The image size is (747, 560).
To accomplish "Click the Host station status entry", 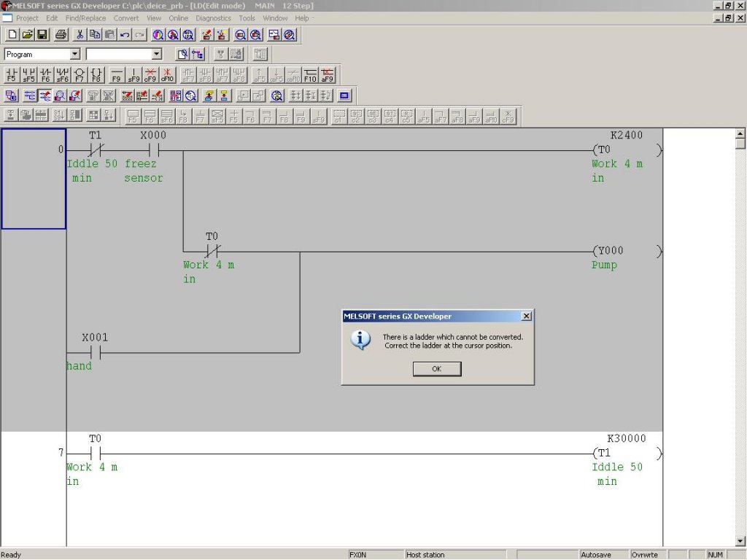I will click(455, 555).
